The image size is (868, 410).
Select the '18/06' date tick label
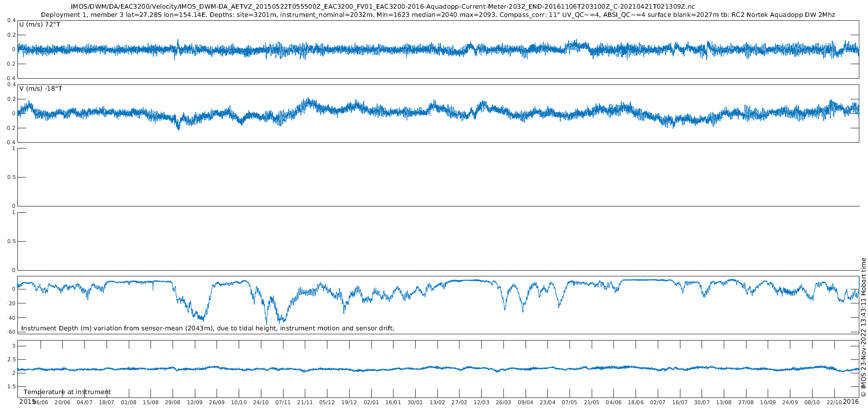pyautogui.click(x=636, y=402)
